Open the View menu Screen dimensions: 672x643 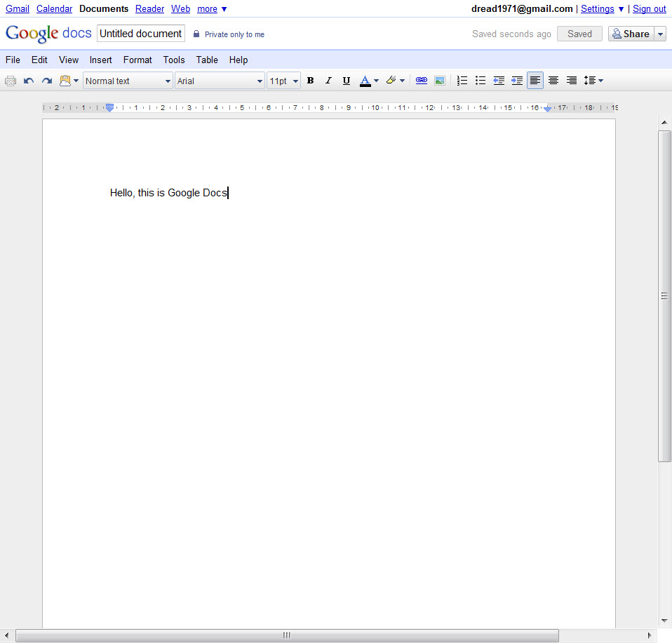coord(69,60)
